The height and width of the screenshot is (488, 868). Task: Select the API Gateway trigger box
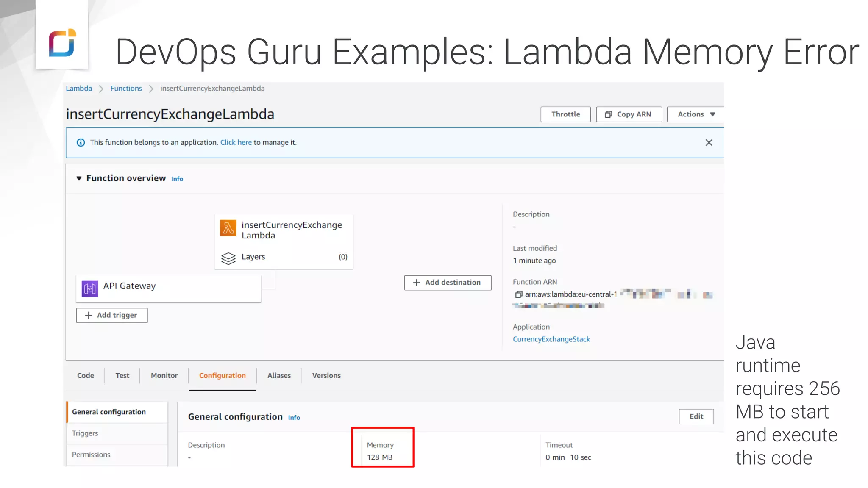coord(169,289)
